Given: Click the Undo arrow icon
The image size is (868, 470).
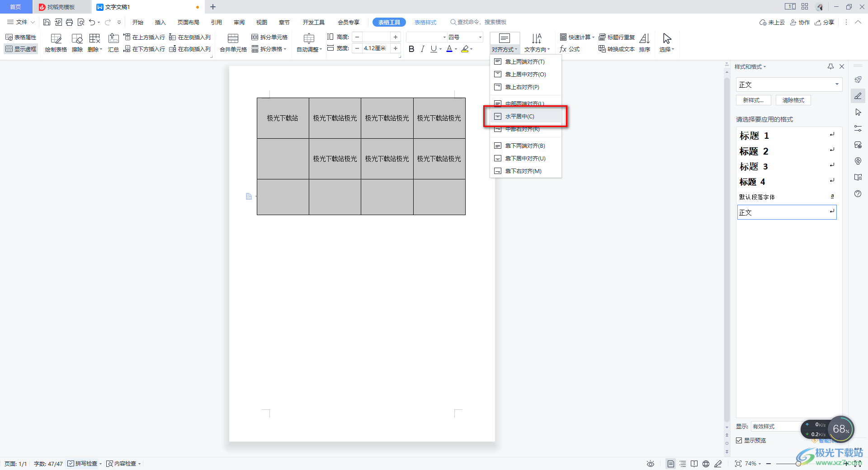Looking at the screenshot, I should point(92,22).
